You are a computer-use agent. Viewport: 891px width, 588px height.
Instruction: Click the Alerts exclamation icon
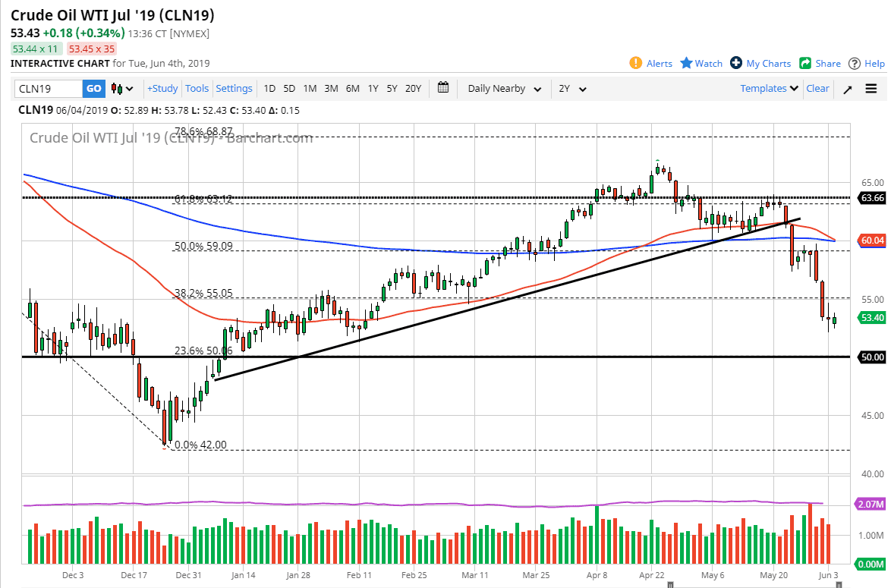tap(636, 64)
